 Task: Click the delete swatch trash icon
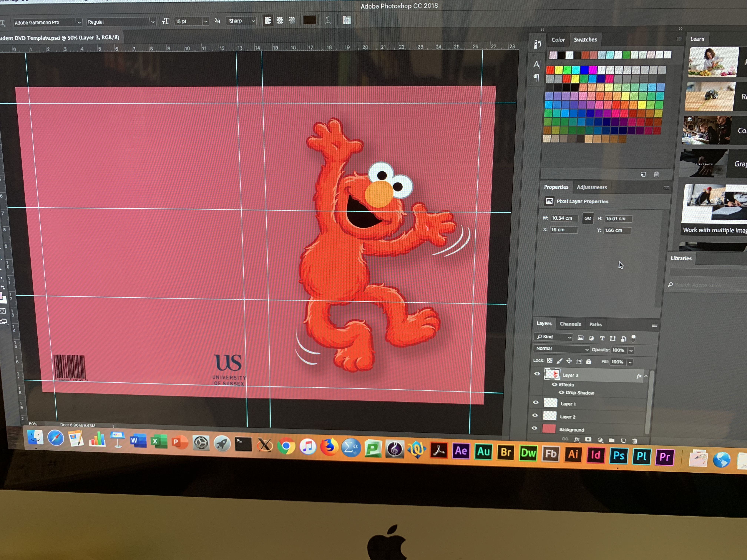click(x=656, y=174)
